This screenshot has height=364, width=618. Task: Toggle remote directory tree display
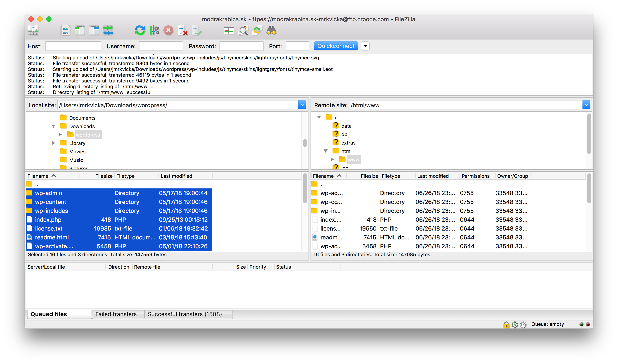(x=94, y=31)
